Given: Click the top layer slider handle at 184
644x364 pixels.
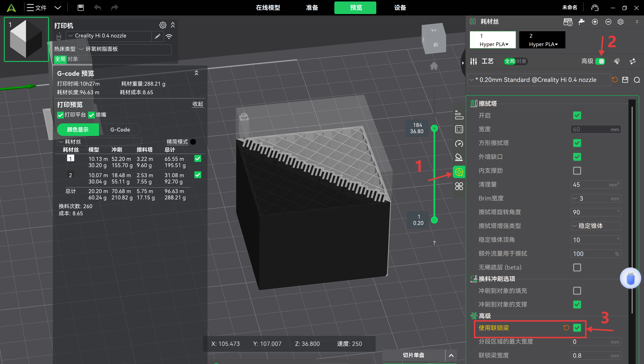Looking at the screenshot, I should coord(434,128).
